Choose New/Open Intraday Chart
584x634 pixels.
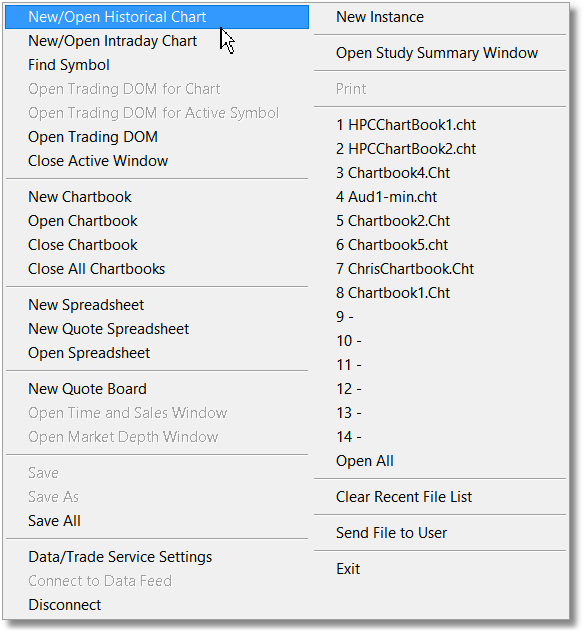click(x=157, y=41)
